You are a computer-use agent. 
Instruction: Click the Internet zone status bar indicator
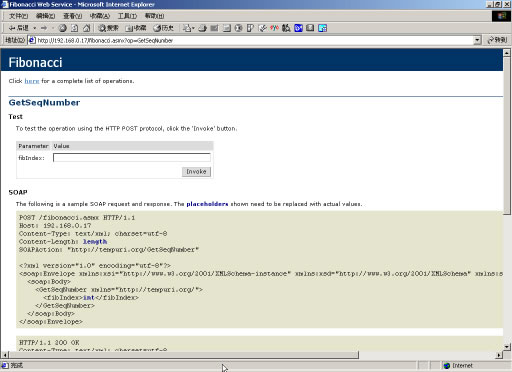[458, 366]
